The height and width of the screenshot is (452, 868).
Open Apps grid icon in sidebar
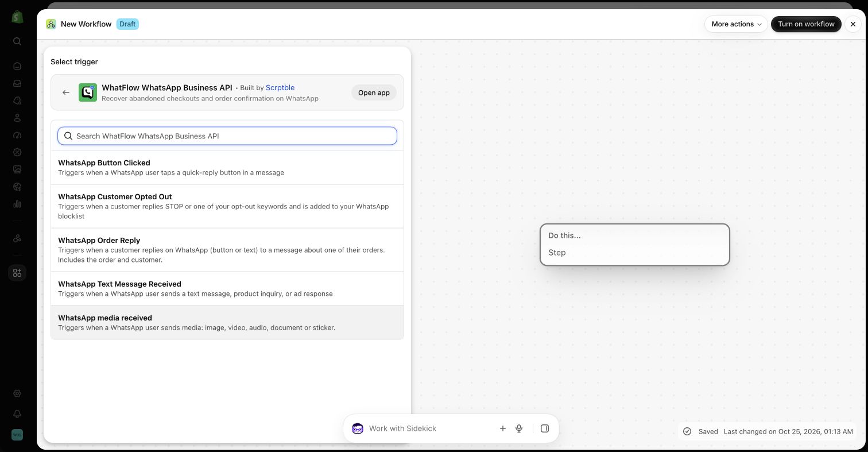(17, 273)
